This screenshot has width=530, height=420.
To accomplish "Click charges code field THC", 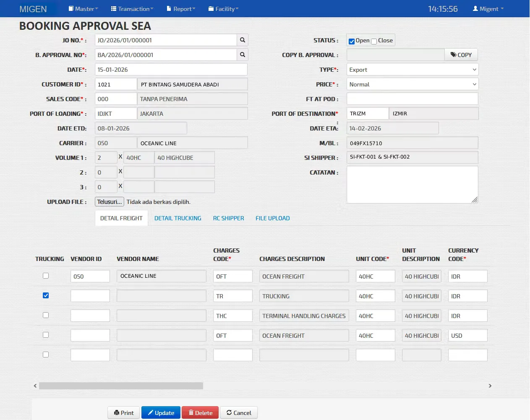I will tap(233, 316).
